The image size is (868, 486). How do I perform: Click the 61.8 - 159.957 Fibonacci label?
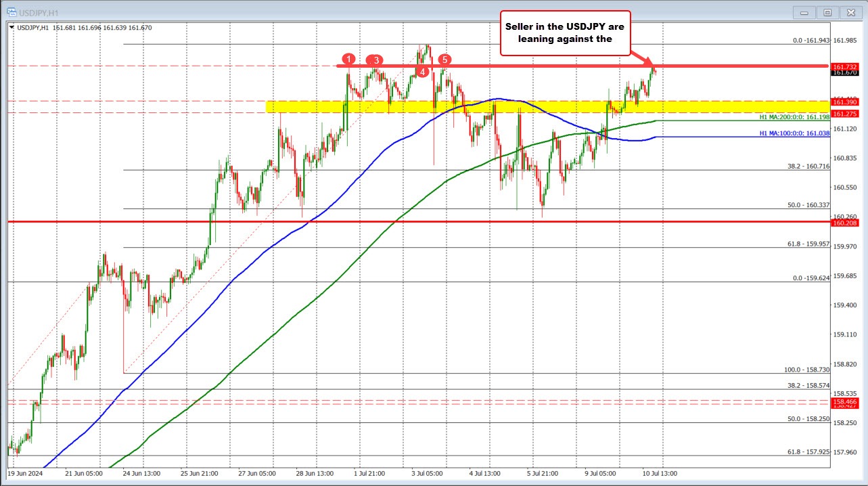click(809, 244)
